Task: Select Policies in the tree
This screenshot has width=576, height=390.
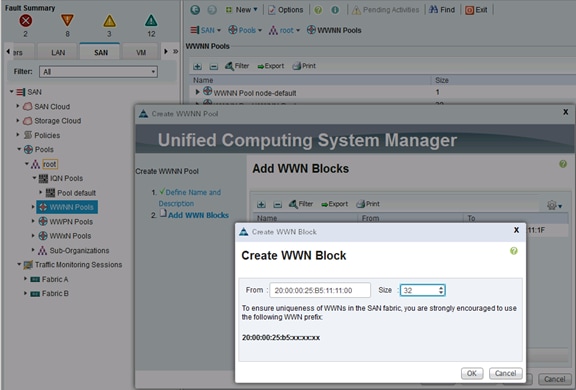Action: 47,135
